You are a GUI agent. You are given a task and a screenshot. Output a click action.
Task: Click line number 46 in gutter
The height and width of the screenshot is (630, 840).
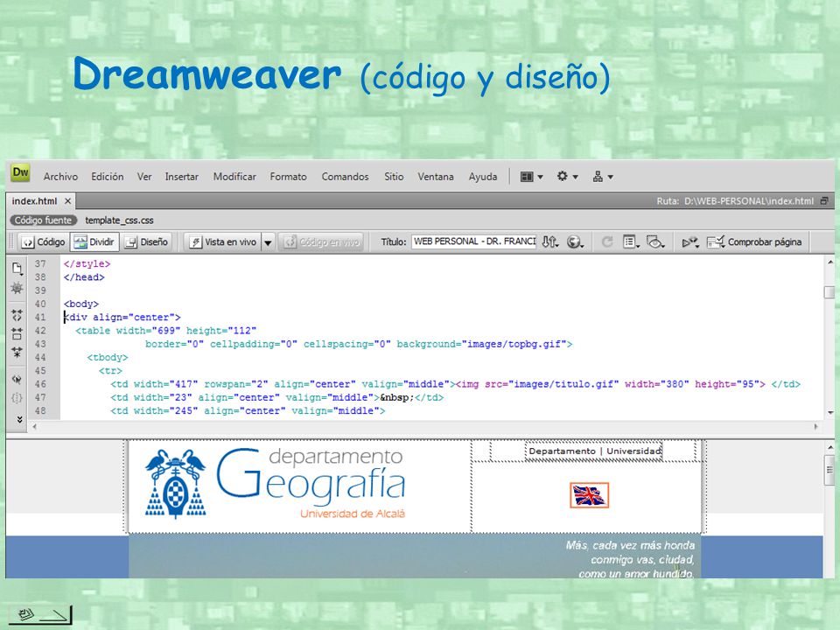pyautogui.click(x=40, y=384)
